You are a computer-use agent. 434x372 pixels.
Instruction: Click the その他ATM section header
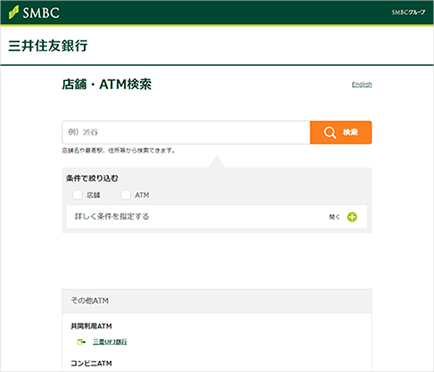[217, 301]
